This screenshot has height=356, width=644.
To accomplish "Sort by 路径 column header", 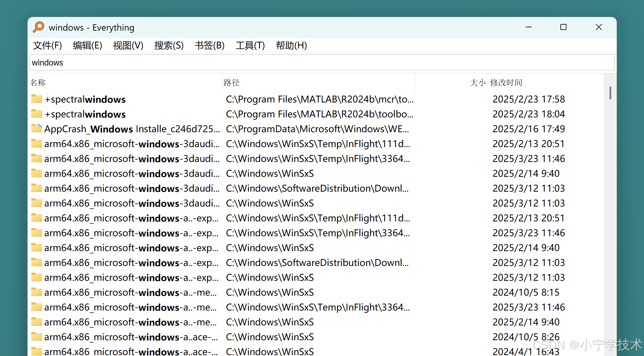I will 231,82.
